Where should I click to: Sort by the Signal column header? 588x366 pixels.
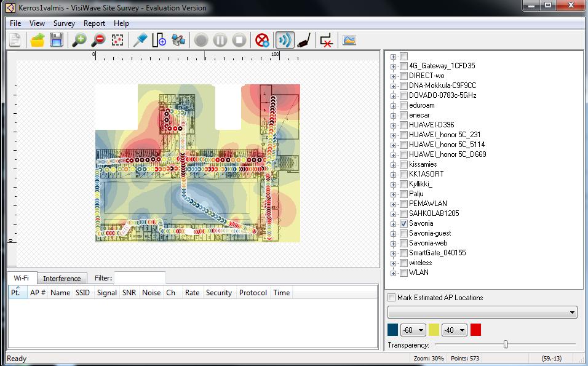pyautogui.click(x=107, y=293)
